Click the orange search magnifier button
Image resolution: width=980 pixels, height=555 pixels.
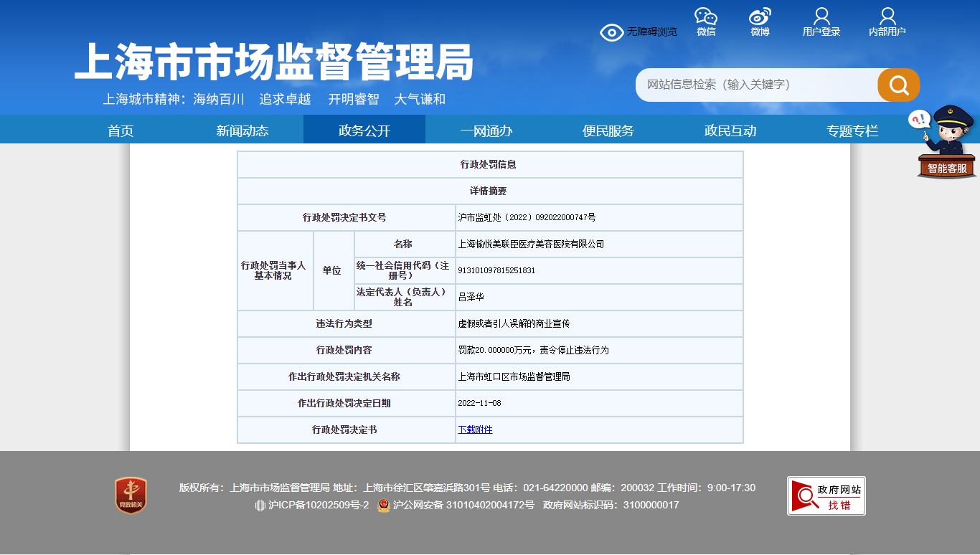898,85
